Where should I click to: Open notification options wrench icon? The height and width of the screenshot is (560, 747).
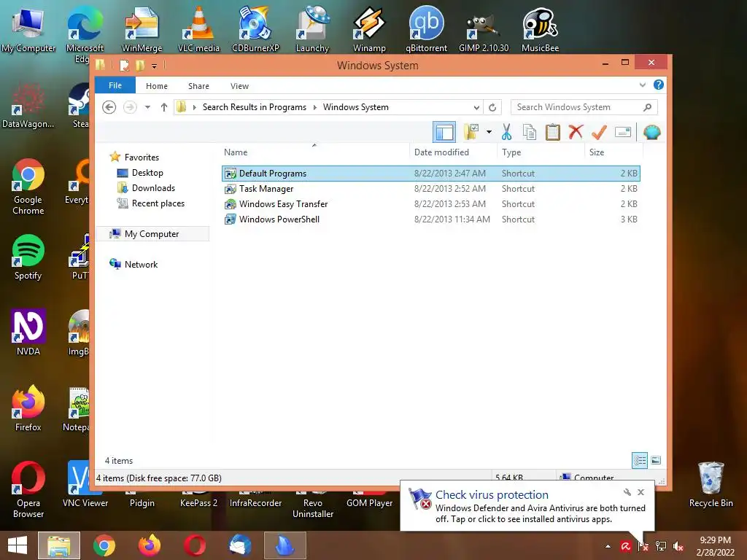click(x=627, y=492)
